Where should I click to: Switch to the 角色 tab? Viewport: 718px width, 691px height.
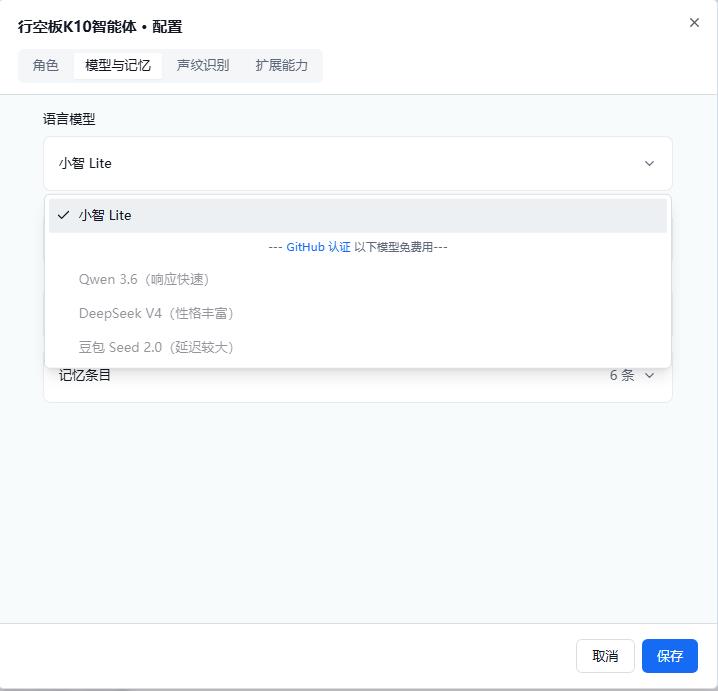click(x=45, y=65)
